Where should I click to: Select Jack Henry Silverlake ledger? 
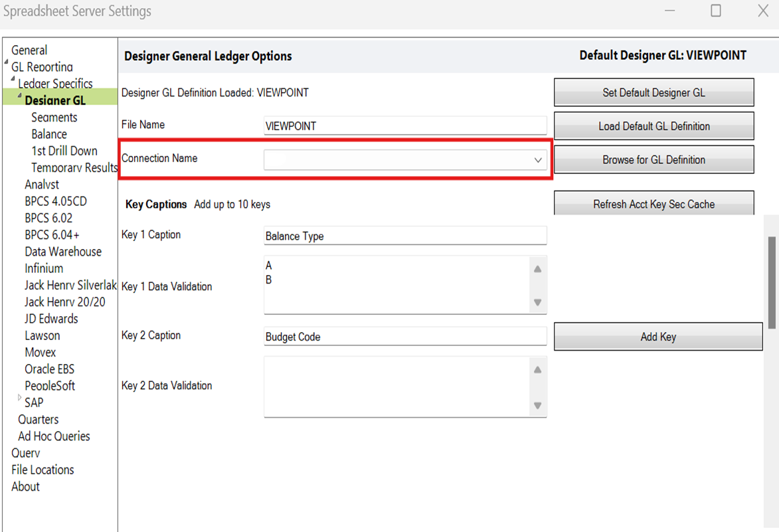click(70, 285)
